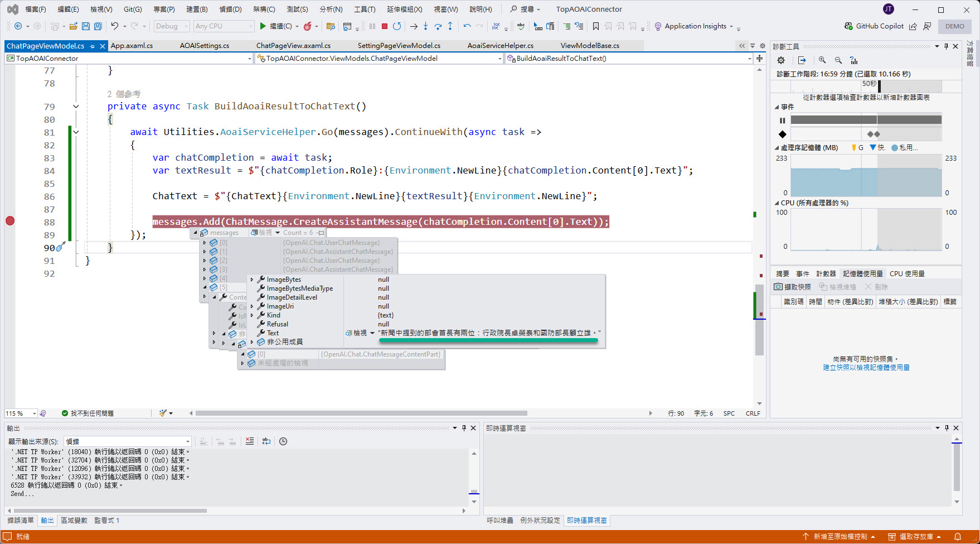This screenshot has width=980, height=544.
Task: Switch to the 區域變數 tab
Action: (74, 521)
